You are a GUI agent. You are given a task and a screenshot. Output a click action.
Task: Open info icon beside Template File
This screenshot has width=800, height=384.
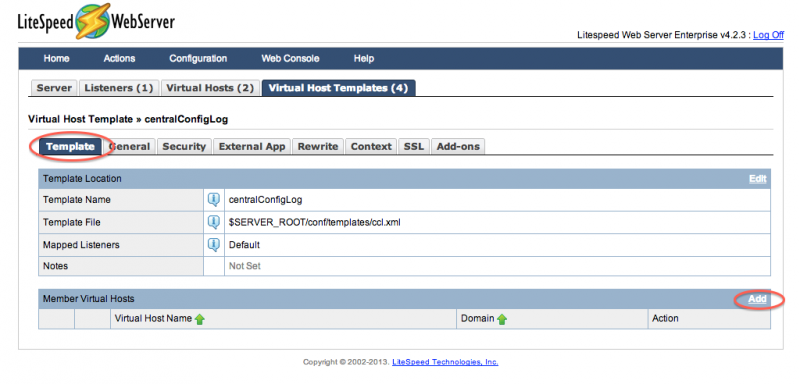214,222
